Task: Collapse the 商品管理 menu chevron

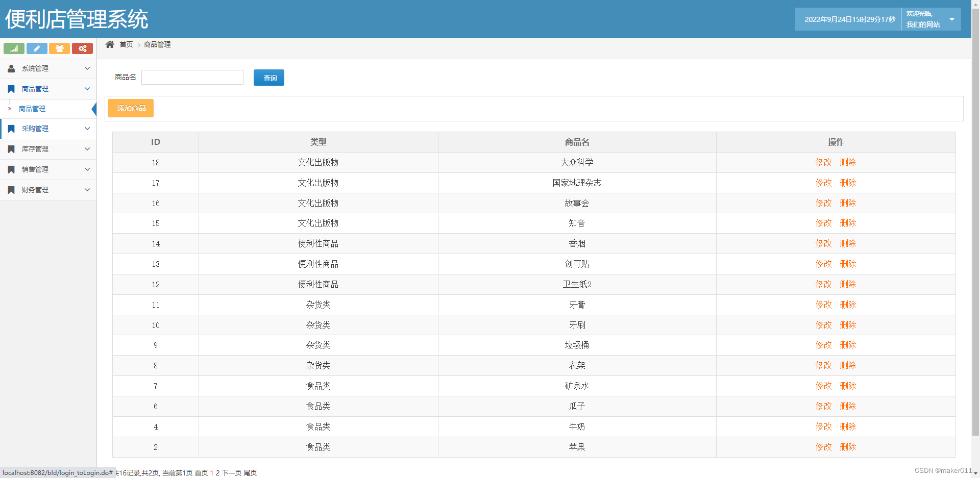Action: pyautogui.click(x=87, y=89)
